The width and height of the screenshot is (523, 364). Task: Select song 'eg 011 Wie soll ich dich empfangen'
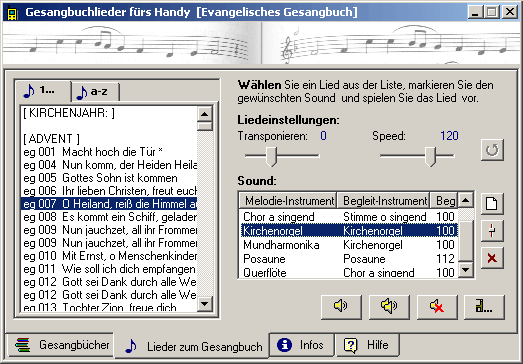point(109,269)
